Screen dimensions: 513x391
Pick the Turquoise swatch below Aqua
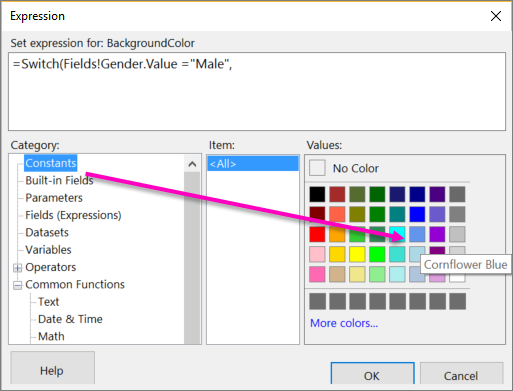tap(397, 254)
